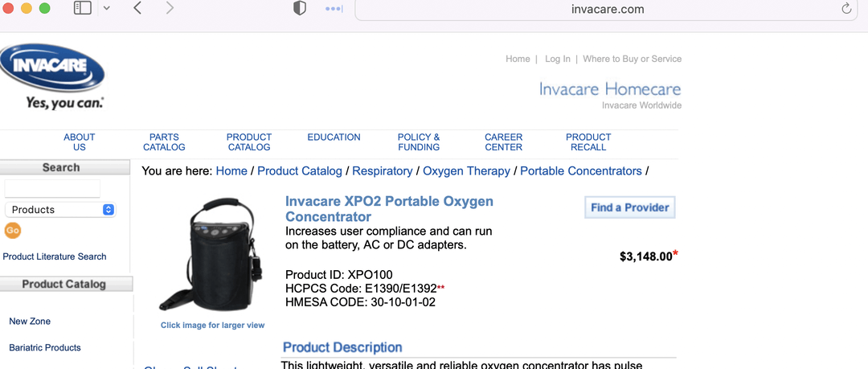Go back with the browser back arrow
Image resolution: width=868 pixels, height=369 pixels.
click(137, 9)
